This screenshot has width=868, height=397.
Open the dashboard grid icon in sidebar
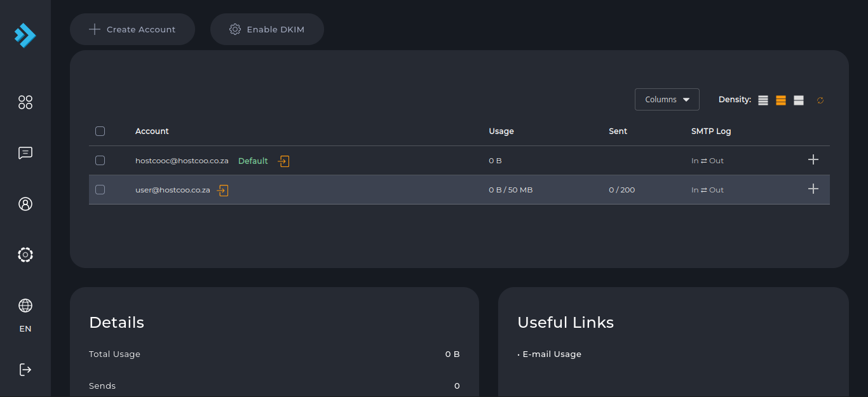point(25,102)
